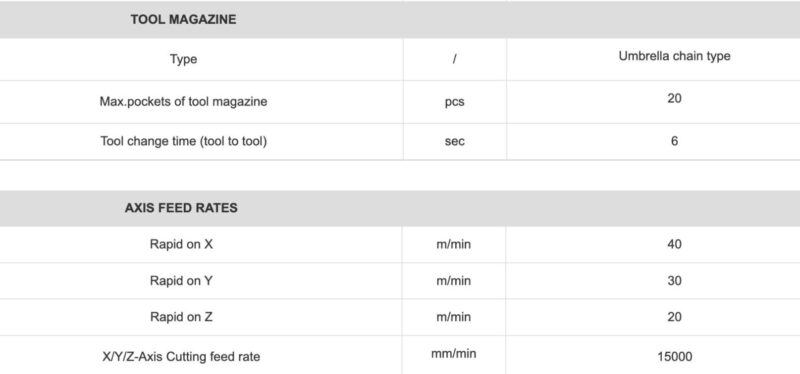Click the sec unit cell
This screenshot has height=374, width=800.
454,141
